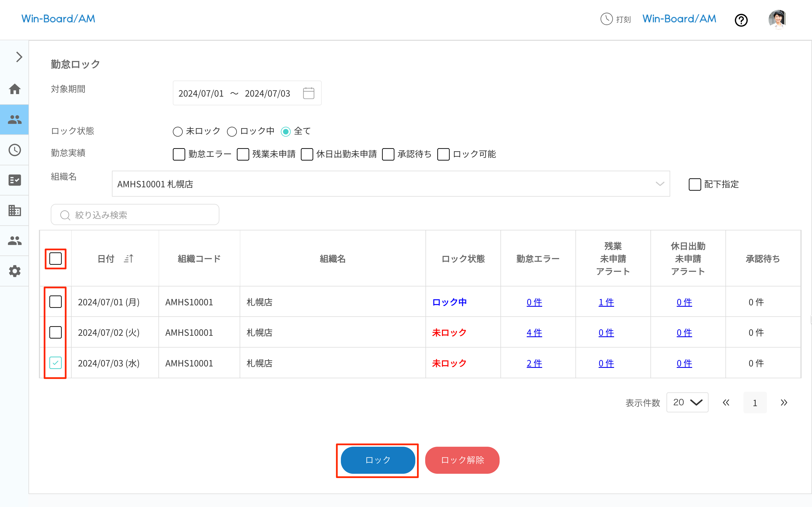Viewport: 812px width, 507px height.
Task: Select the 未ロック radio button
Action: (x=178, y=132)
